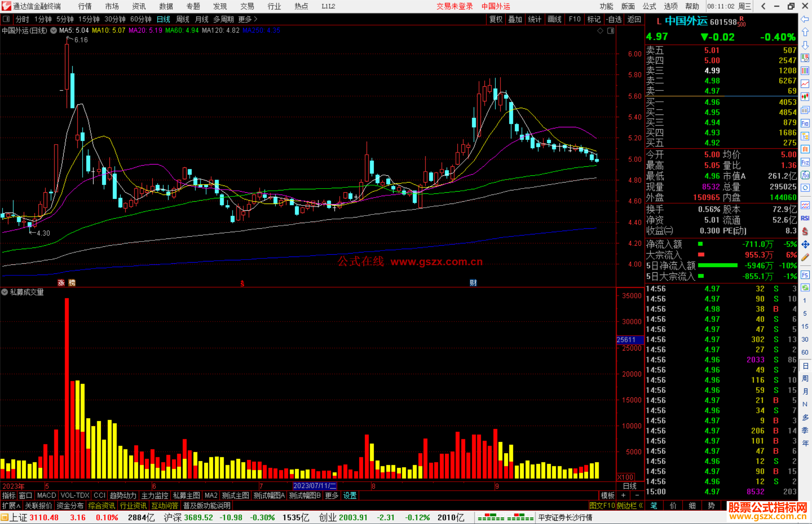Click the pencil drawing tool icon
Viewport: 812px width, 524px height.
tap(805, 257)
